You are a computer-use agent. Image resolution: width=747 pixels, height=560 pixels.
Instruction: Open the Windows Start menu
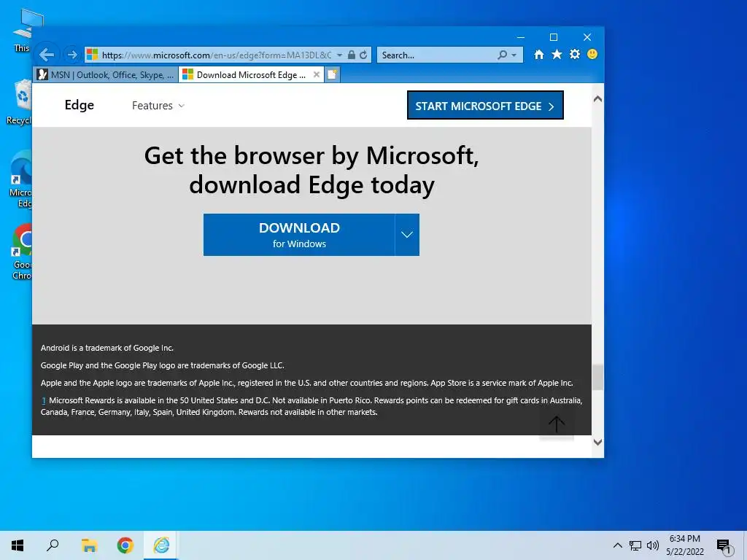pos(18,545)
